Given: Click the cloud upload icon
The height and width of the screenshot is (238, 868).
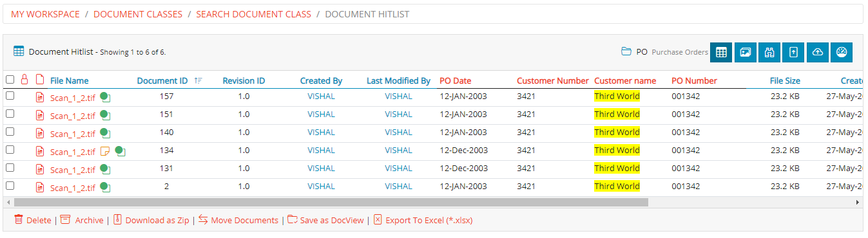Looking at the screenshot, I should [817, 52].
